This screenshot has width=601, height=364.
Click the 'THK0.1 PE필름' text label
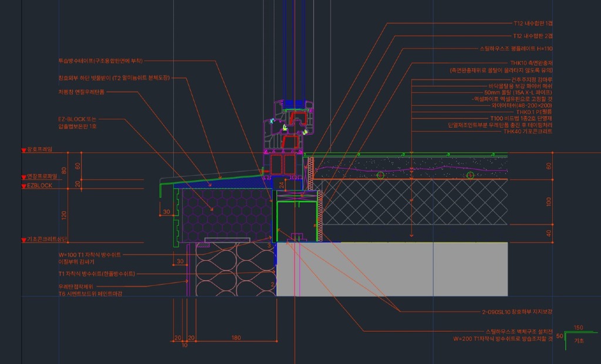coord(534,111)
